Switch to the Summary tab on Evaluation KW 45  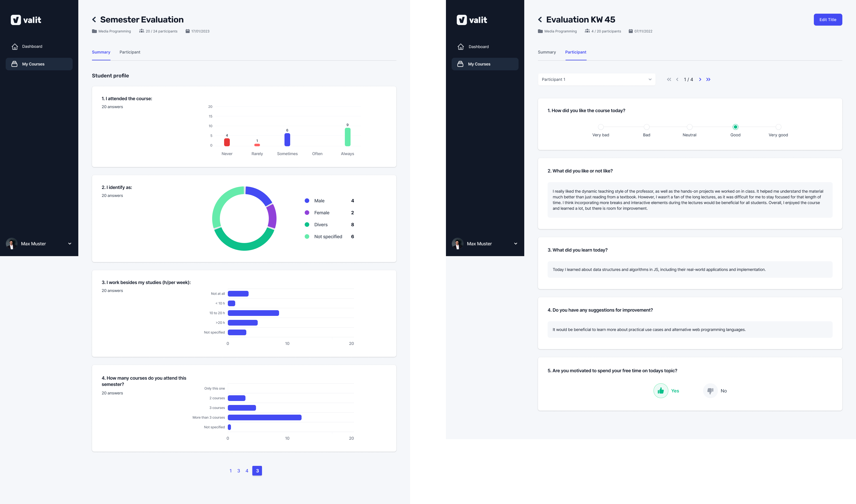click(x=546, y=52)
